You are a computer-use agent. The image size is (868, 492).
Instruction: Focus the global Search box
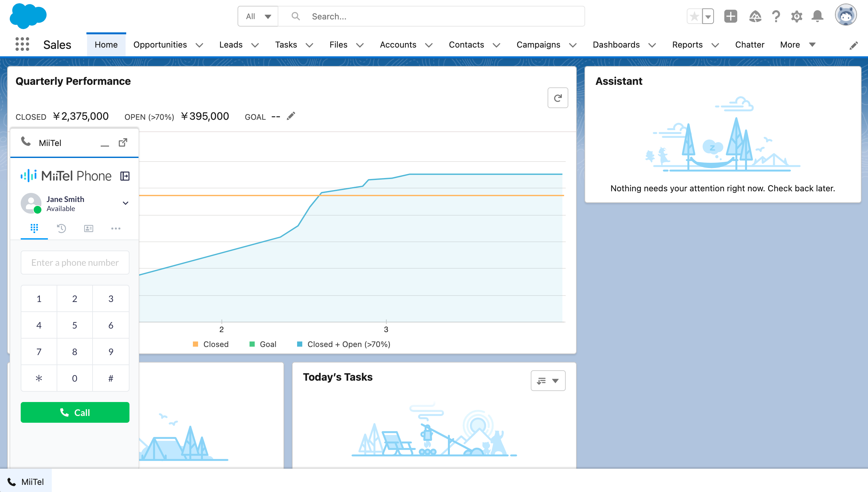point(431,16)
